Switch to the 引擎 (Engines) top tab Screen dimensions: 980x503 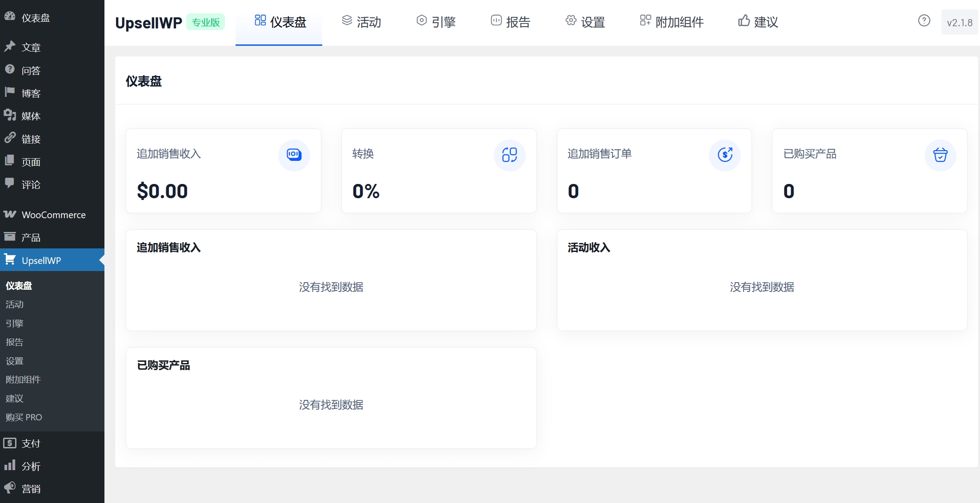point(436,22)
